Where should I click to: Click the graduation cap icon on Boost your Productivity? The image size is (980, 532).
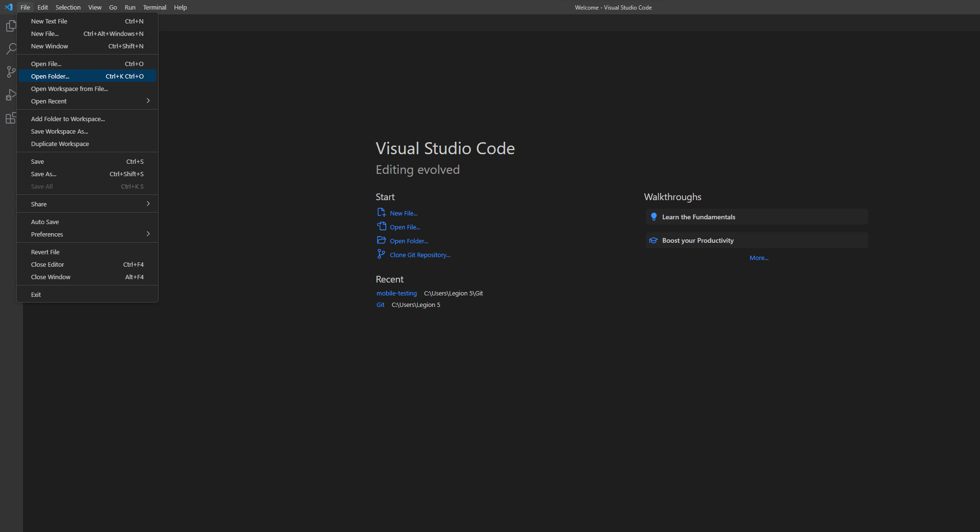coord(654,240)
